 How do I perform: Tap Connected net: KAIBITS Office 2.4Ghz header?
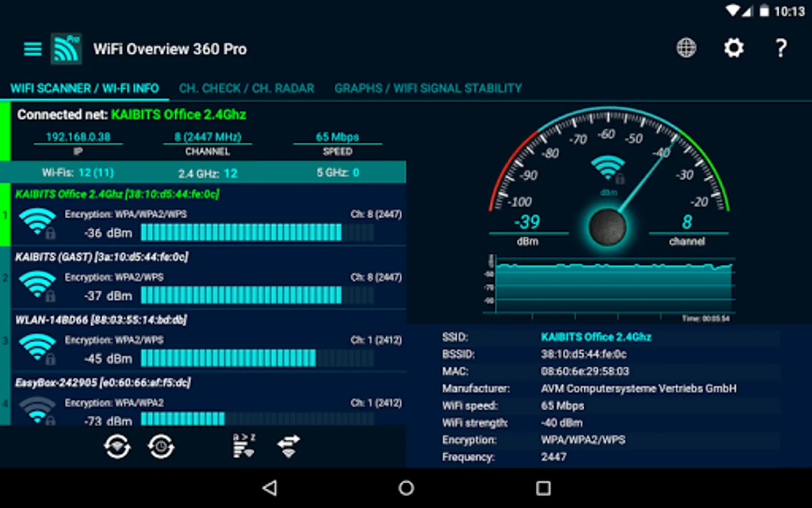pyautogui.click(x=131, y=115)
